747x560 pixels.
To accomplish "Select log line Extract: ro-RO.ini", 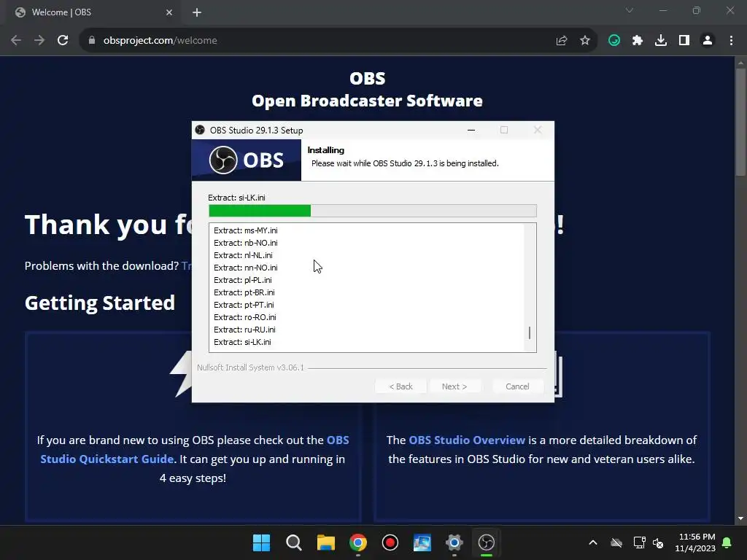I will click(x=245, y=317).
